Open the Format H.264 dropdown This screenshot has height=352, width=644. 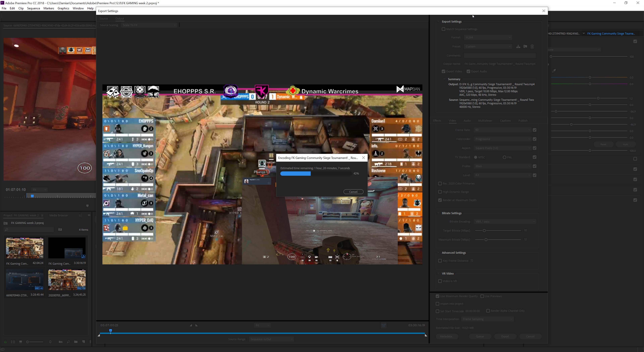[488, 38]
